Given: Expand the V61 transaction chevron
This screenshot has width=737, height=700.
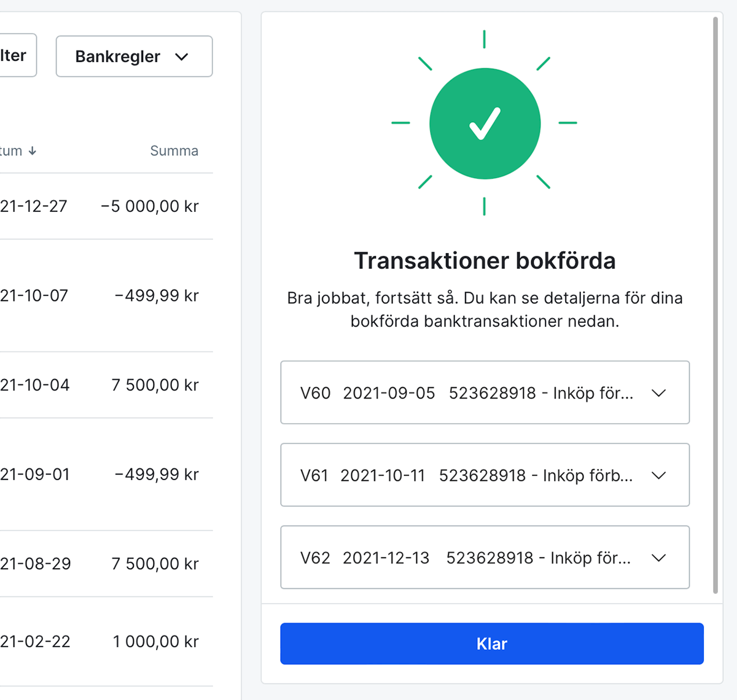Looking at the screenshot, I should [658, 475].
